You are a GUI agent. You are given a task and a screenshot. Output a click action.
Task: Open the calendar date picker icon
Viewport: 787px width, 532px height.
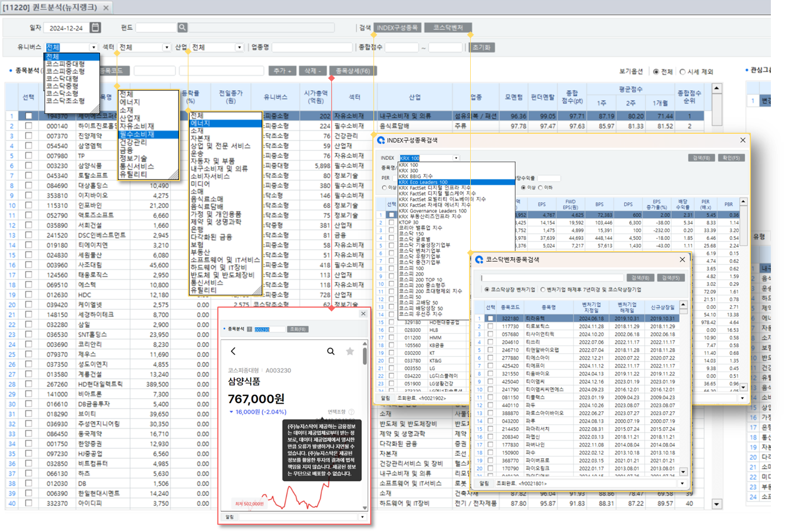click(95, 28)
